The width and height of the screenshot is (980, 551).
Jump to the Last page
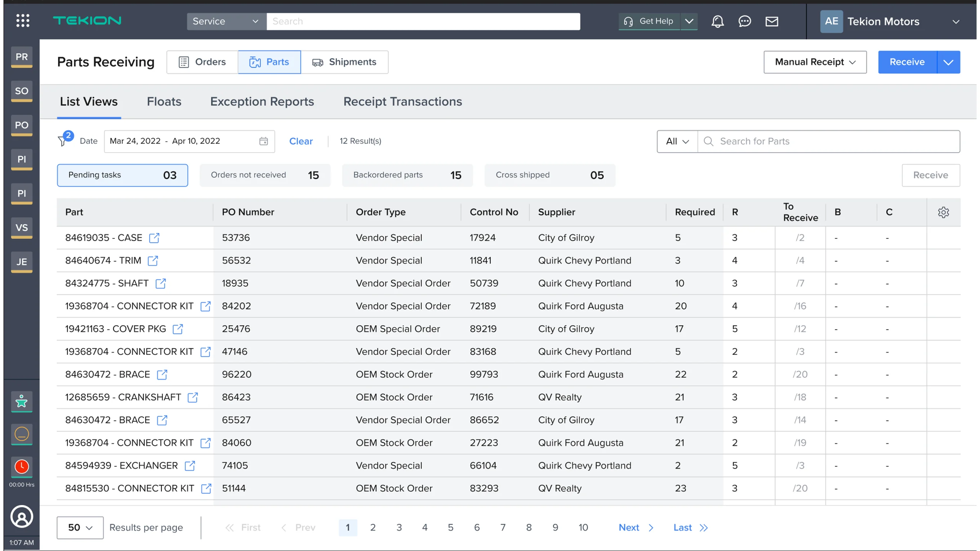691,528
